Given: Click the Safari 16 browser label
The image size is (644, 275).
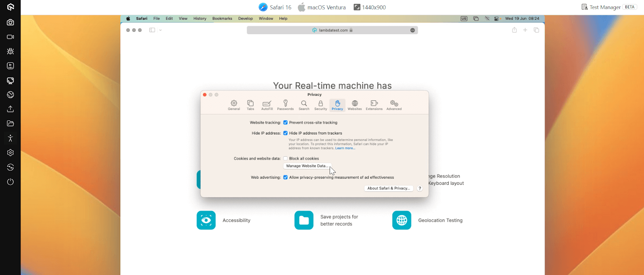Looking at the screenshot, I should [275, 7].
